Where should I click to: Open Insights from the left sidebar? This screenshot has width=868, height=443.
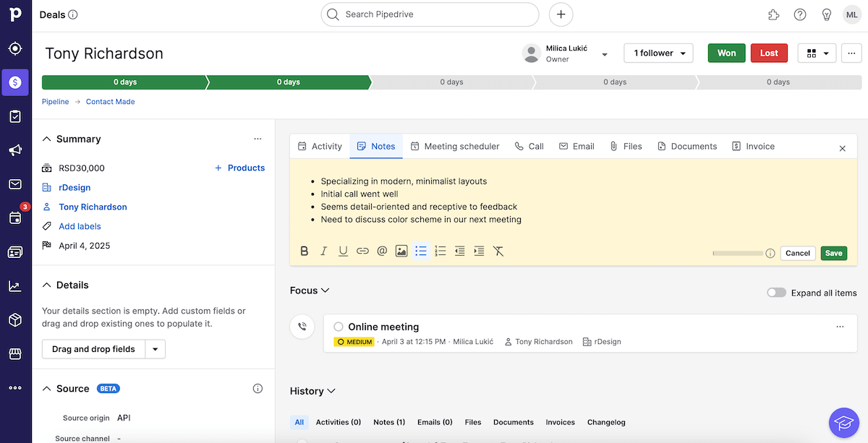15,285
